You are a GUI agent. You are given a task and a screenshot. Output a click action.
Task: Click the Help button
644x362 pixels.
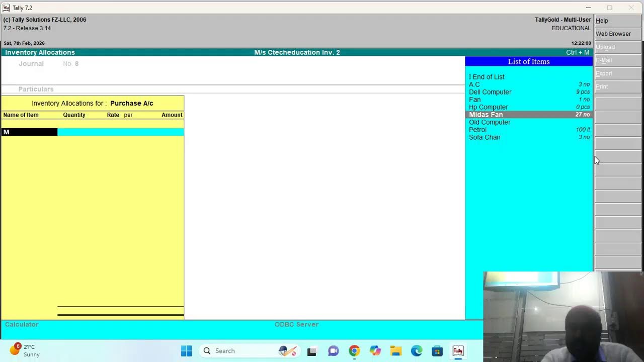coord(618,21)
